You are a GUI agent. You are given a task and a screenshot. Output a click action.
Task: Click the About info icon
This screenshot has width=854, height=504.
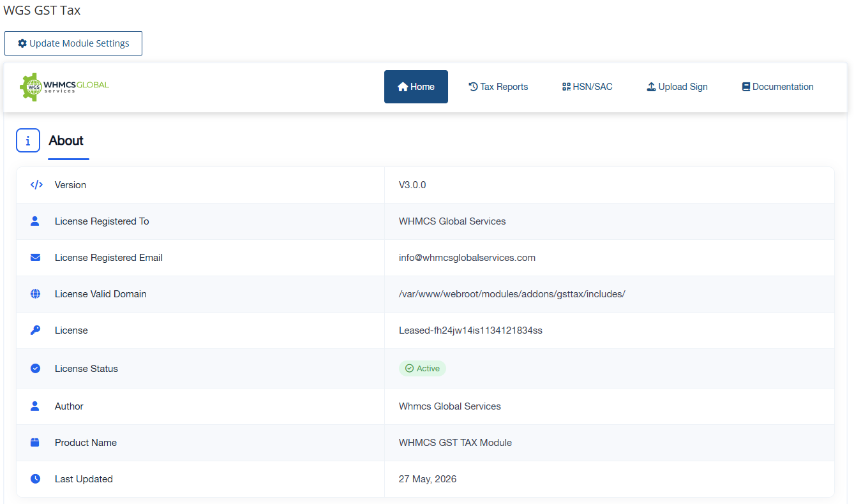28,140
